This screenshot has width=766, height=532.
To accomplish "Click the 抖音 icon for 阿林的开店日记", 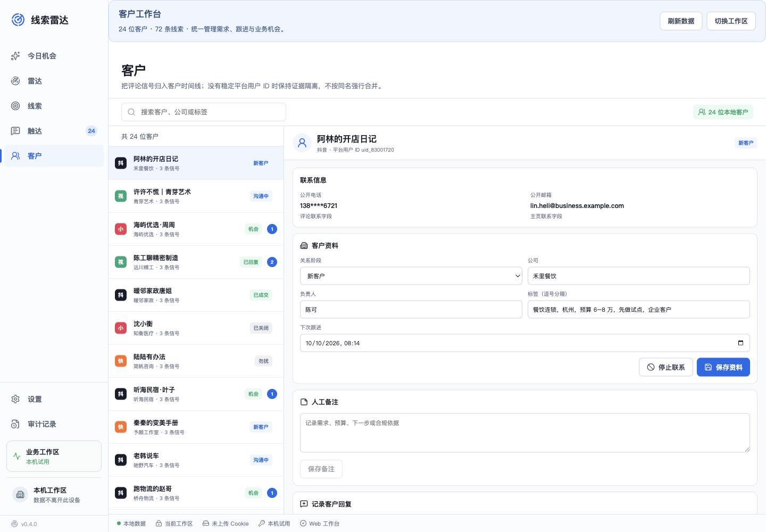I will 121,163.
